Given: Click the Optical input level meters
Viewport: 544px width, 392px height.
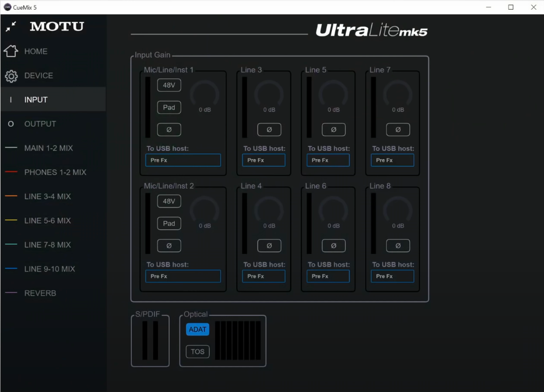Looking at the screenshot, I should [238, 340].
